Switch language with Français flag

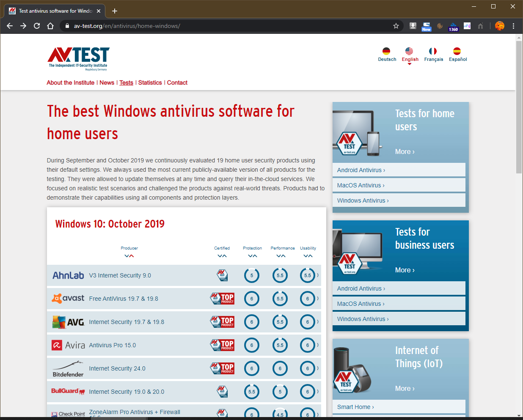(x=433, y=51)
